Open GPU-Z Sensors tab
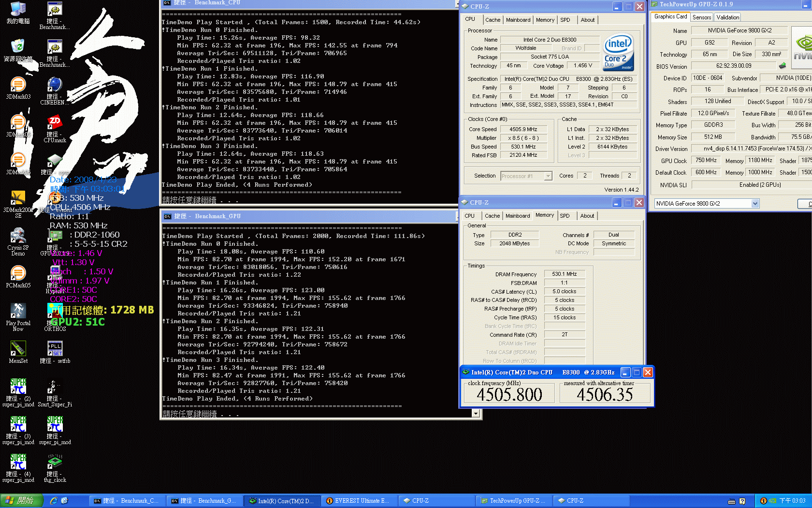This screenshot has height=508, width=812. coord(702,17)
